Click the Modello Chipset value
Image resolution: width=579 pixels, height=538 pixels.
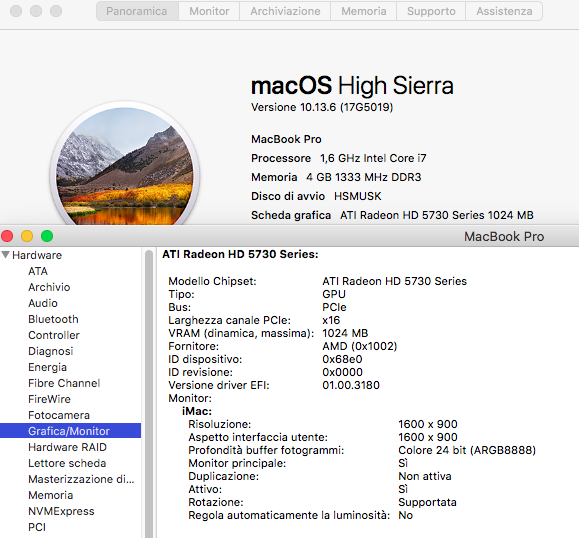(x=394, y=281)
